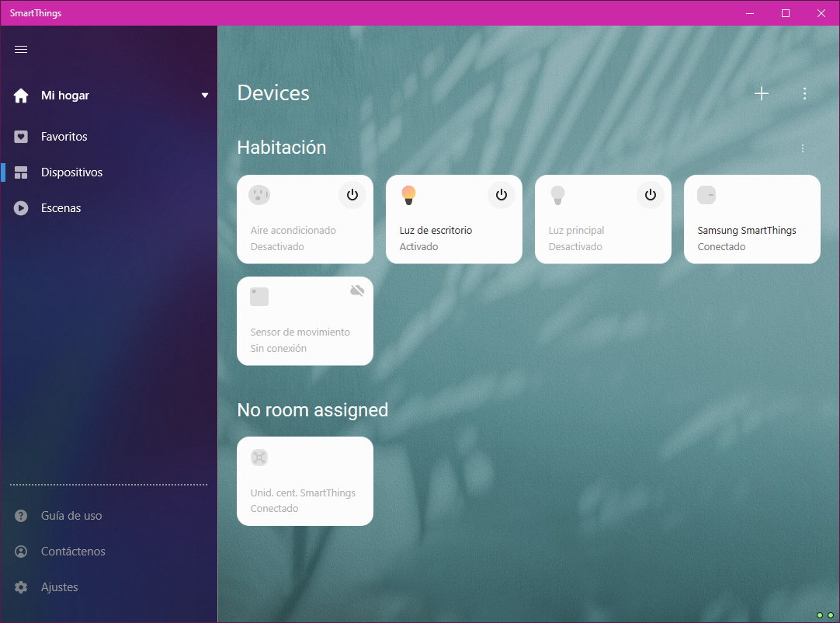The height and width of the screenshot is (623, 840).
Task: Open the Samsung SmartThings device card
Action: [x=752, y=219]
